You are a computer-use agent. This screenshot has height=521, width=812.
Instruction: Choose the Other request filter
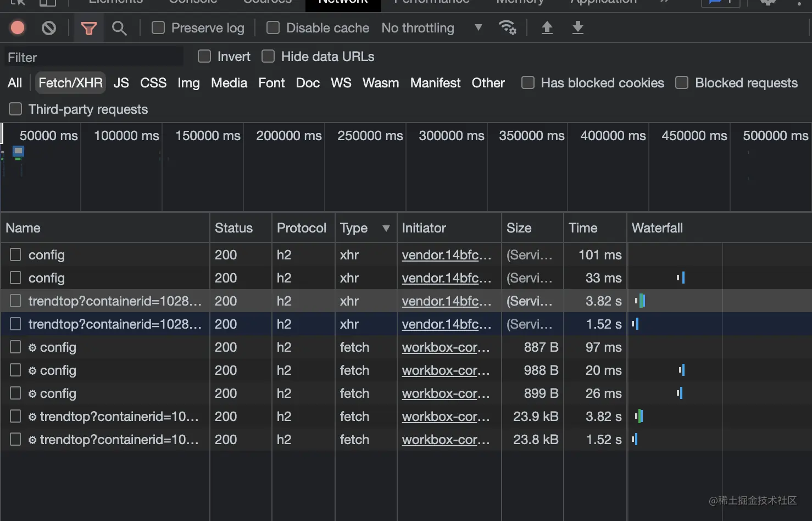[x=488, y=83]
